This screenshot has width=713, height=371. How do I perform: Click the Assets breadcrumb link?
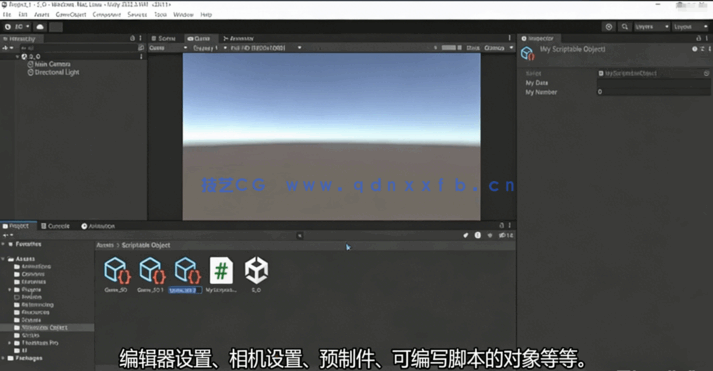105,245
